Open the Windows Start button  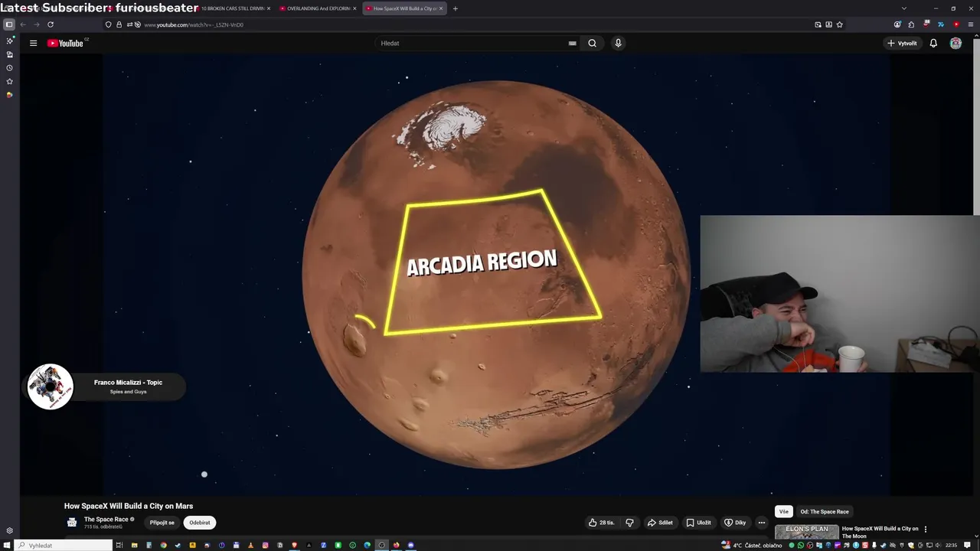click(x=6, y=545)
